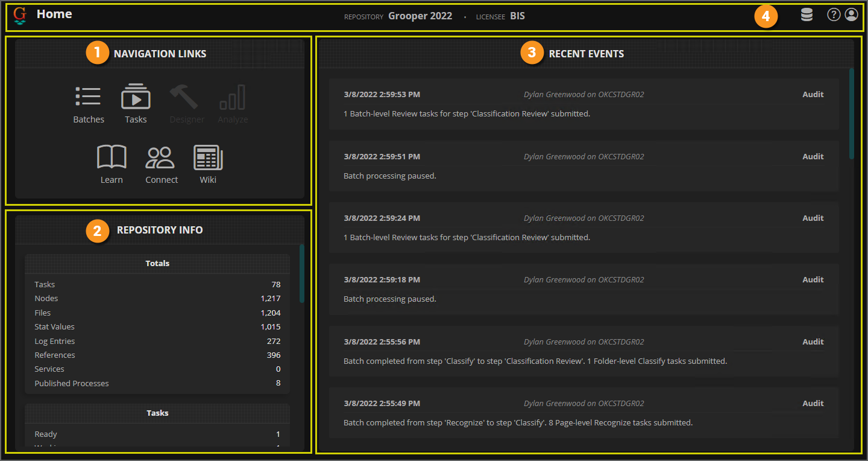Open the Wiki newspaper icon
Screen dimensions: 868x461
click(208, 157)
